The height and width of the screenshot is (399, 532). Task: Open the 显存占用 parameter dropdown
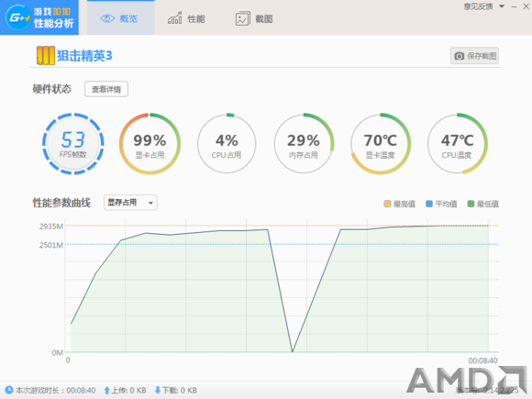point(130,203)
